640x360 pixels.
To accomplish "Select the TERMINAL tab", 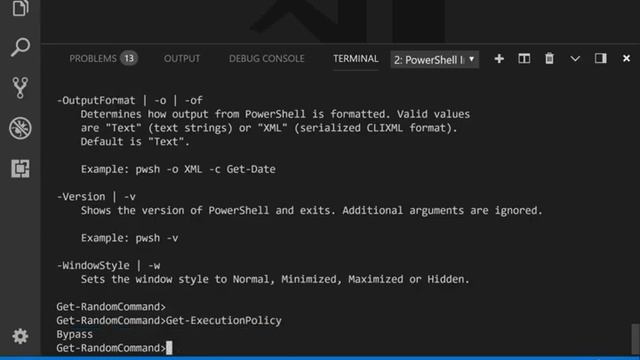I will click(356, 59).
